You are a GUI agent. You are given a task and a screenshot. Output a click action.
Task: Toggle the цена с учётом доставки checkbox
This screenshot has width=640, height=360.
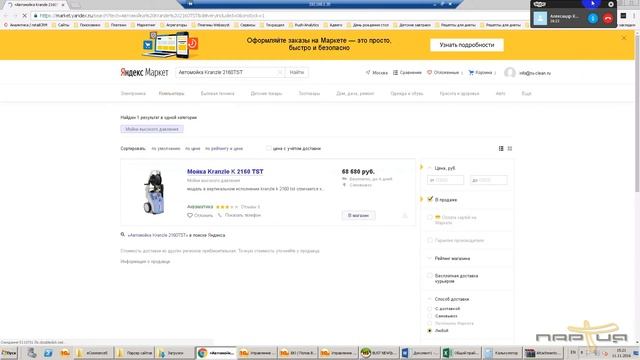point(269,148)
